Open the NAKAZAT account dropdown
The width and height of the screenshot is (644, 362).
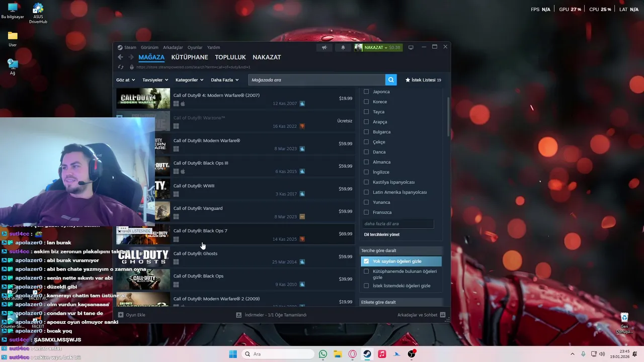point(378,47)
